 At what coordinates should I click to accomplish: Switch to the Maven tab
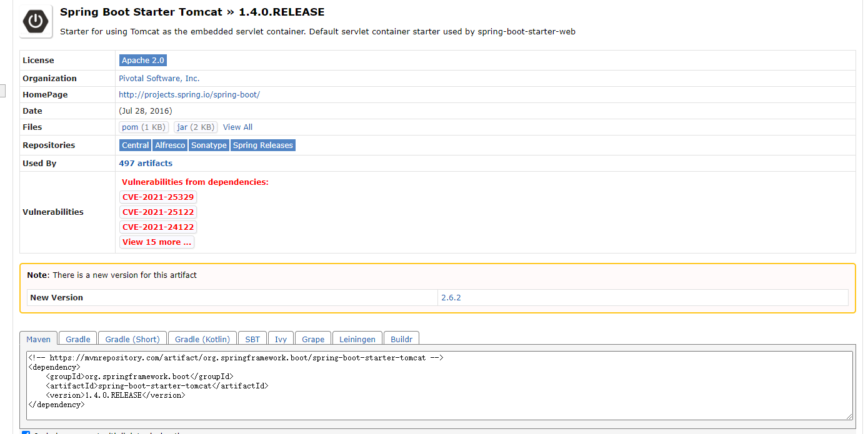(x=39, y=338)
